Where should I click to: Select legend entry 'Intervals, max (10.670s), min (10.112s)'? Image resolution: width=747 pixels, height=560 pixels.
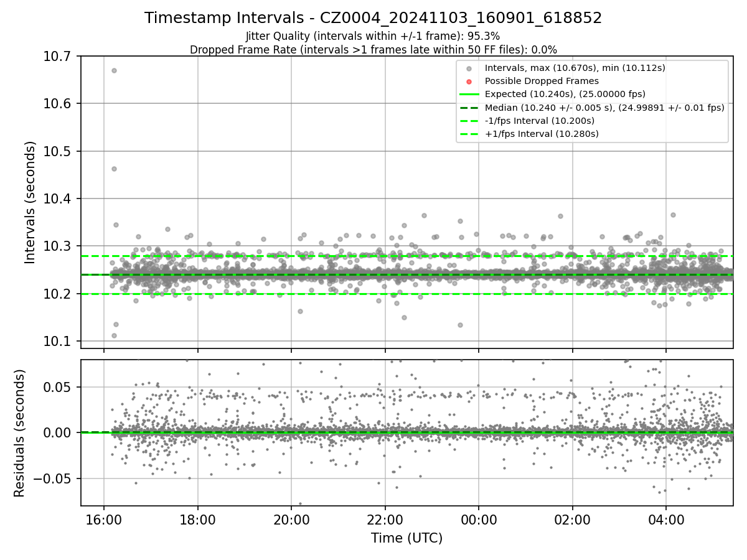pos(575,68)
